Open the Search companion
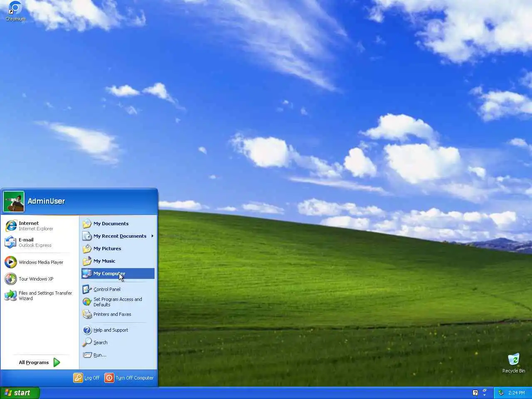The width and height of the screenshot is (532, 399). (118, 342)
